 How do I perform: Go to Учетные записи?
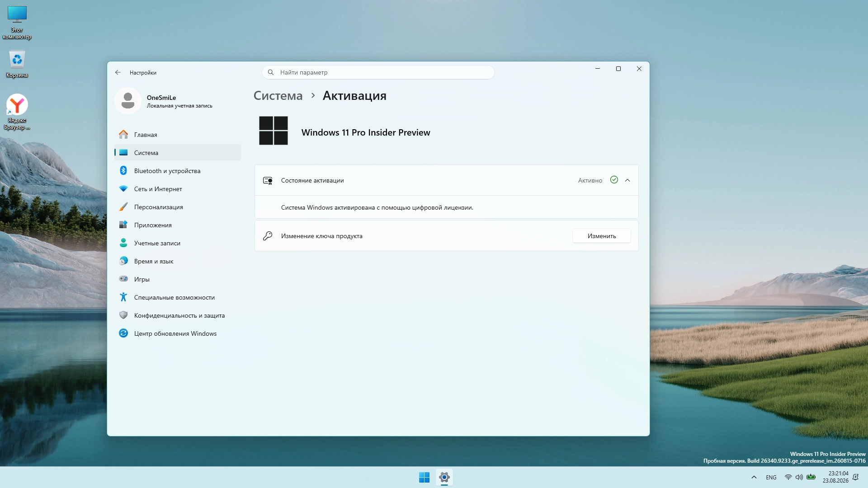pyautogui.click(x=178, y=243)
